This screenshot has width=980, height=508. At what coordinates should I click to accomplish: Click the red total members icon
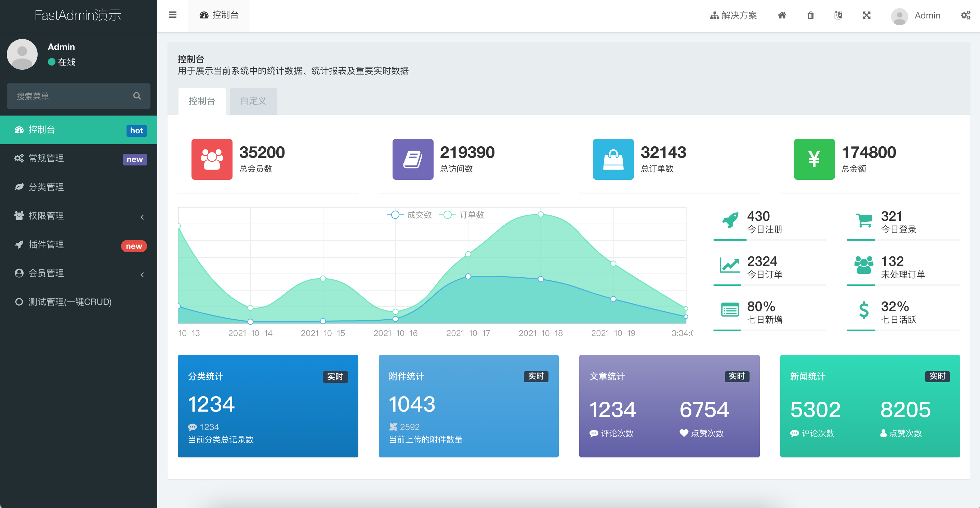coord(212,159)
